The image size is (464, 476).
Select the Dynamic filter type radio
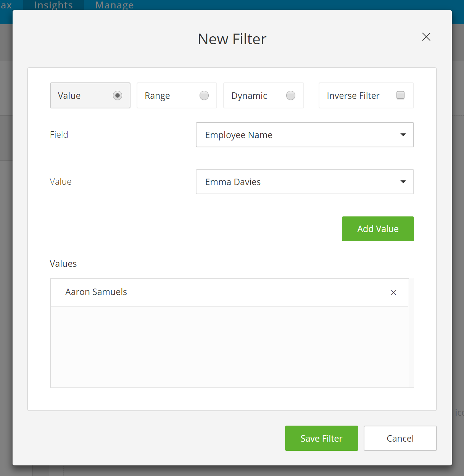point(291,95)
